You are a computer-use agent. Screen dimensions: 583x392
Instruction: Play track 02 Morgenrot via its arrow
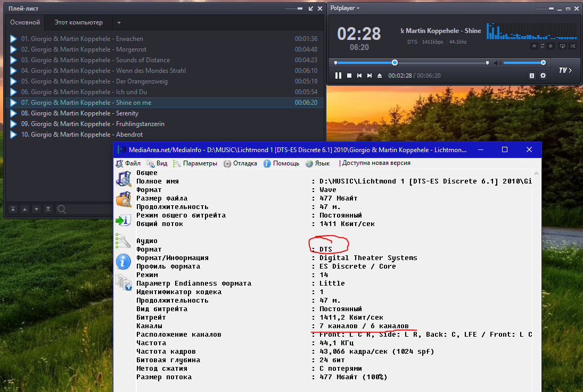13,49
